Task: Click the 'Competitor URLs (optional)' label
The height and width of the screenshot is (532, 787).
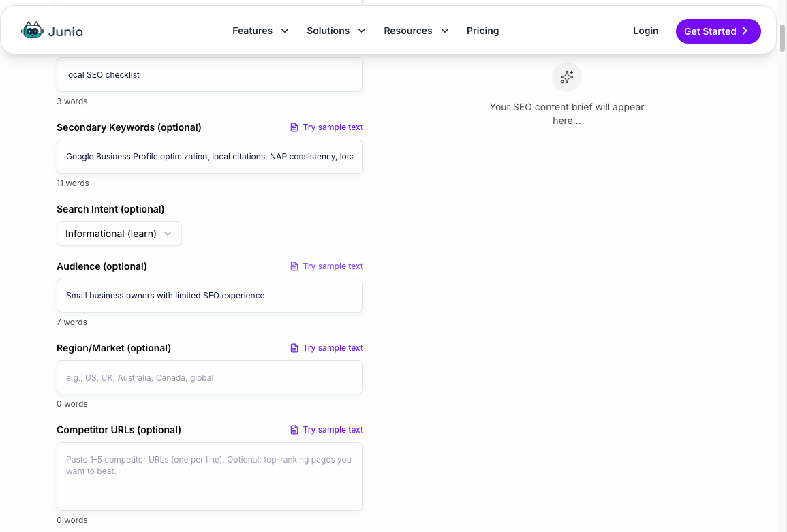Action: (119, 430)
